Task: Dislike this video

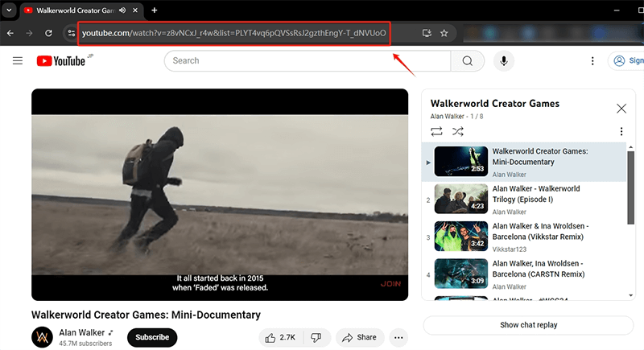Action: [x=316, y=338]
